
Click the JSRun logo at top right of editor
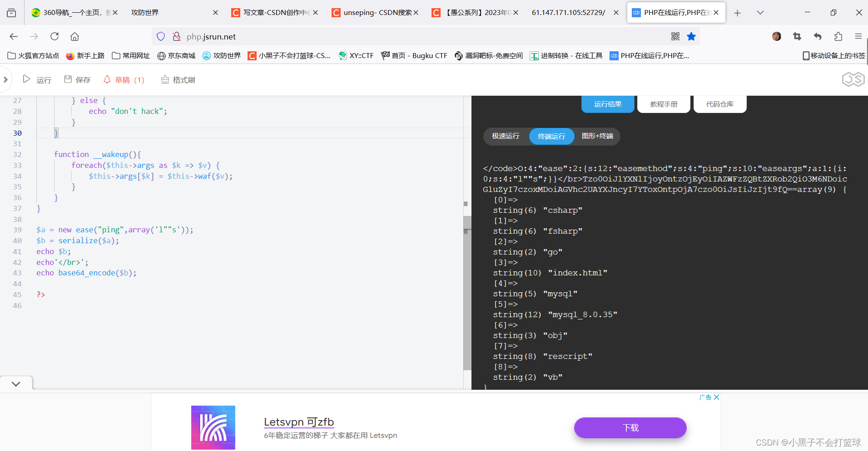pos(853,79)
